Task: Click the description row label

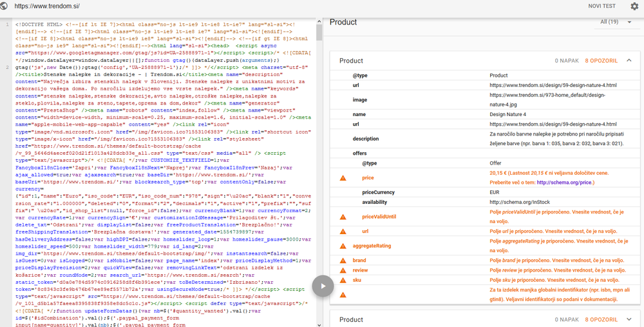Action: tap(366, 139)
